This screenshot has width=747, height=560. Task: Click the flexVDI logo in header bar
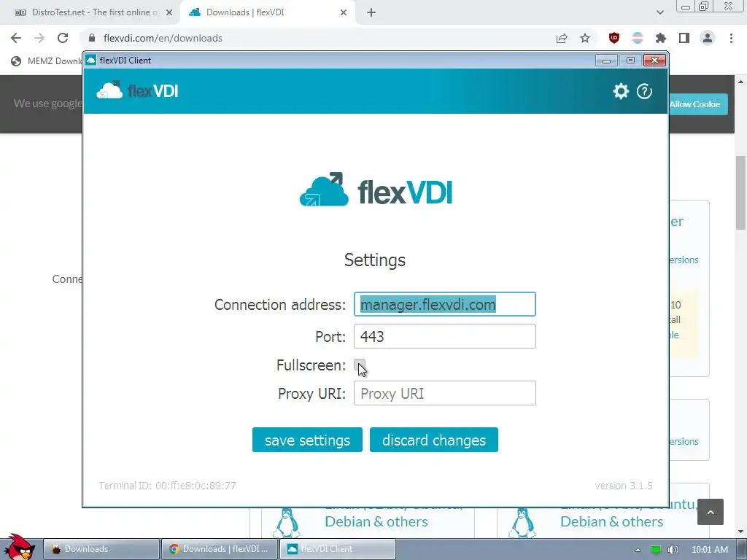(x=137, y=90)
